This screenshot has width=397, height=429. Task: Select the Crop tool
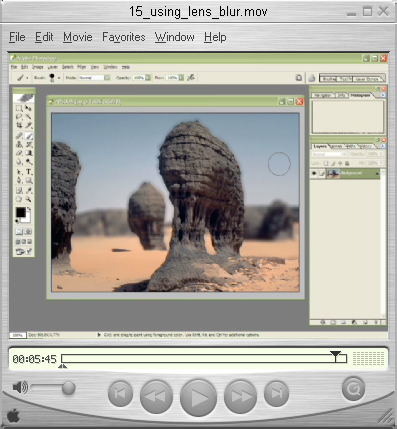coord(19,125)
